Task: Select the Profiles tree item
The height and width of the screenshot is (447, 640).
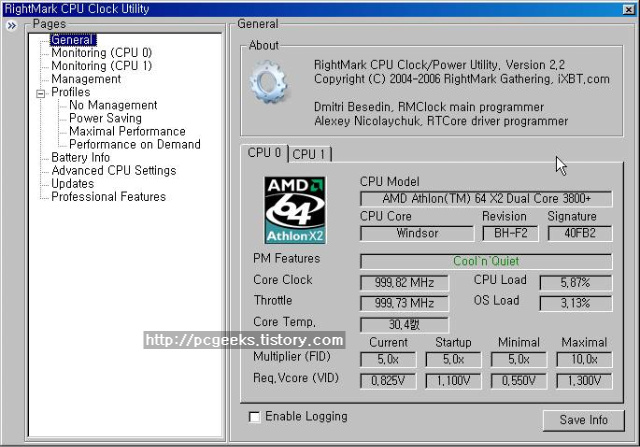Action: point(71,92)
